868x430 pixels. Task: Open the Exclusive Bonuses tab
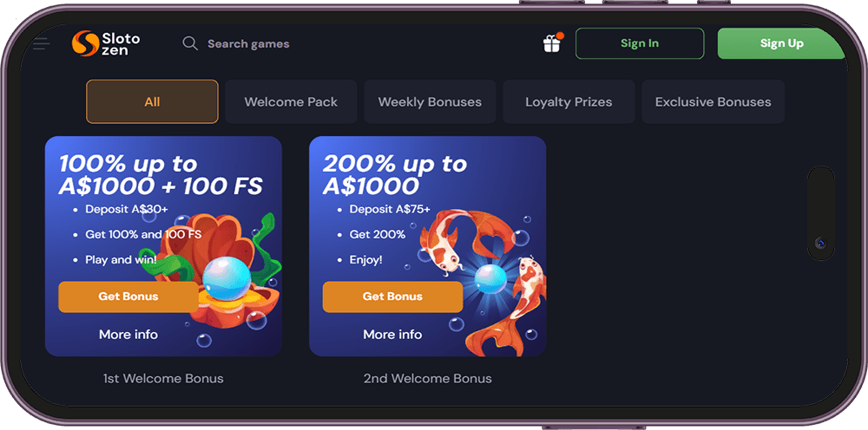[x=713, y=102]
